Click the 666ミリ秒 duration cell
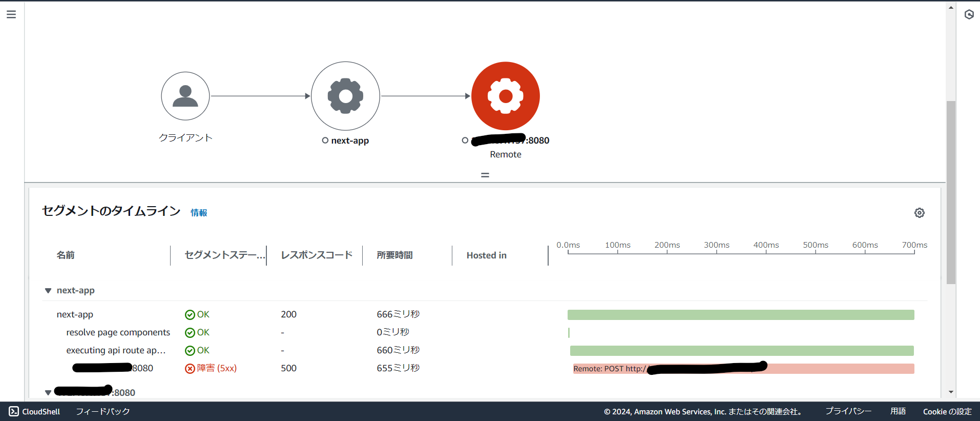Screen dimensions: 980x421 coord(398,314)
